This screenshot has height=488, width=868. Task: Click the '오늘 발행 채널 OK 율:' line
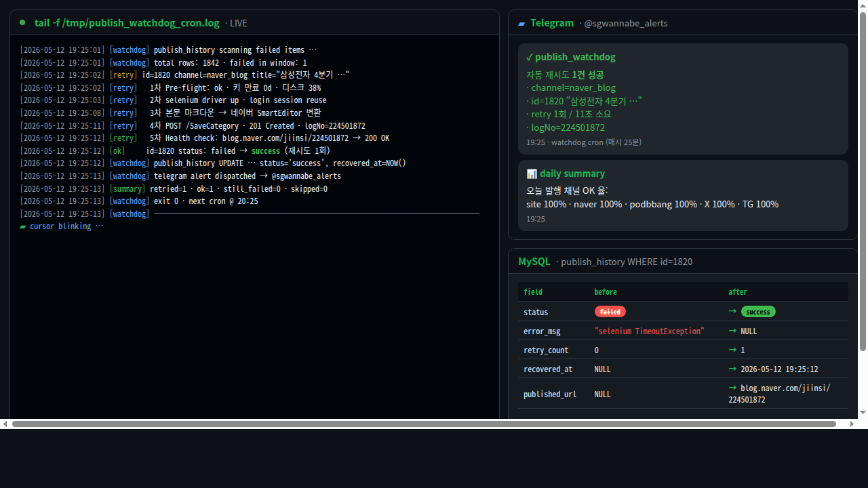click(567, 190)
